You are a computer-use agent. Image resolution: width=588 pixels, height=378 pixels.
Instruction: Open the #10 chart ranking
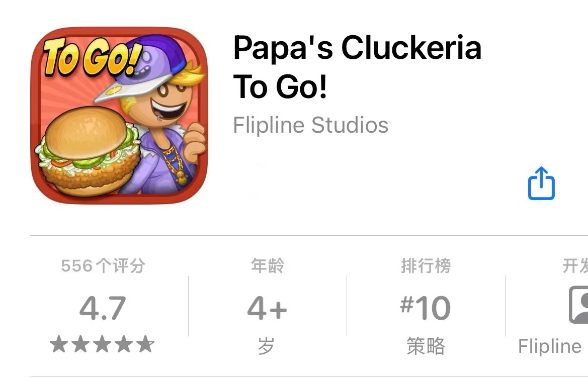(425, 308)
